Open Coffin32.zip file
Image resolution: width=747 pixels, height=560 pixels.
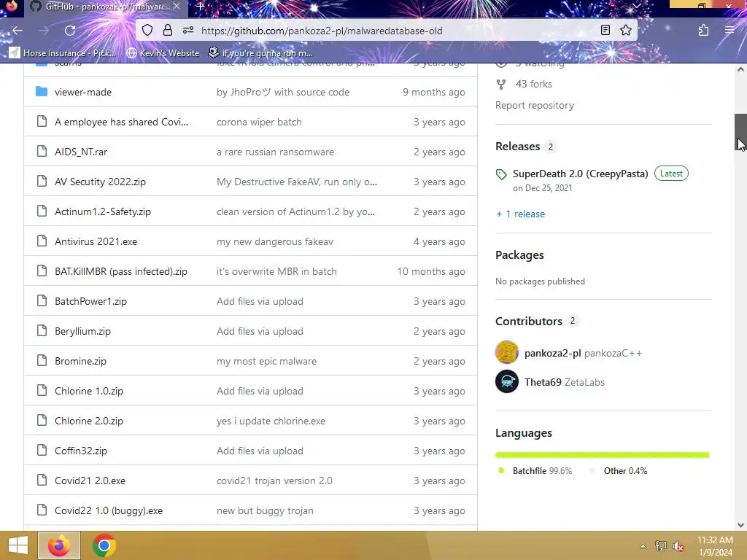pos(80,451)
